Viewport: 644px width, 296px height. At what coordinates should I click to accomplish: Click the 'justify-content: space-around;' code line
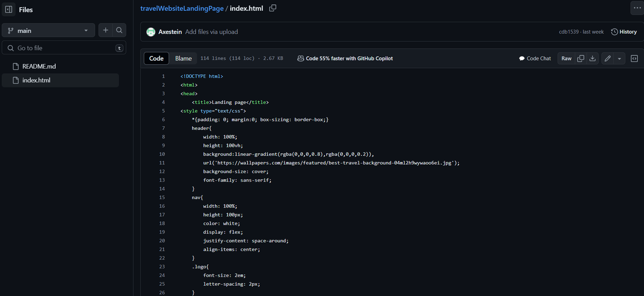(x=246, y=241)
